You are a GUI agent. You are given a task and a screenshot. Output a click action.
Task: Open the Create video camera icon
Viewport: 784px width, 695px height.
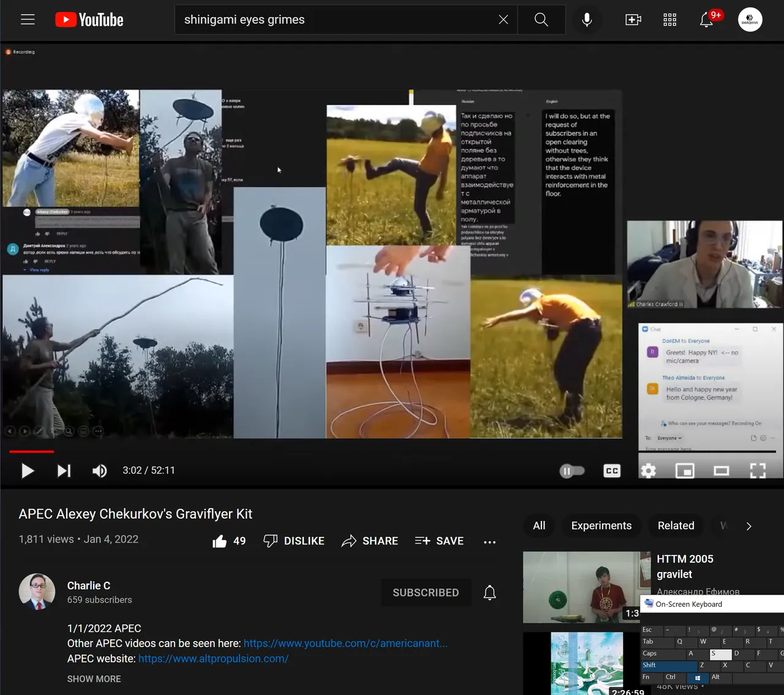pyautogui.click(x=633, y=20)
